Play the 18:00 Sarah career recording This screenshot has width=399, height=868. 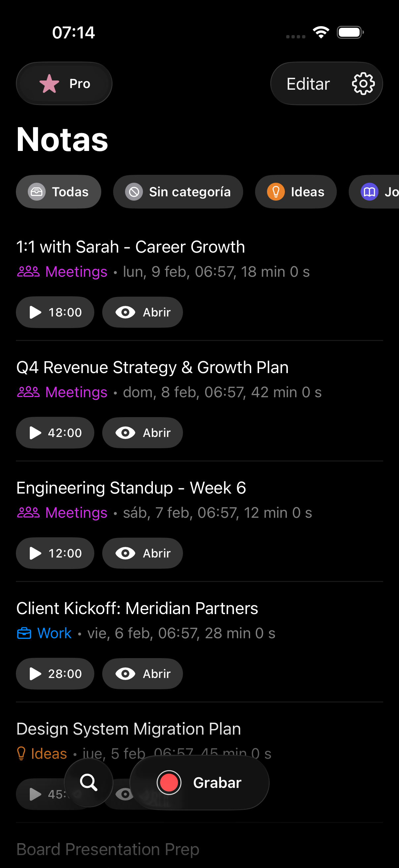click(x=55, y=312)
